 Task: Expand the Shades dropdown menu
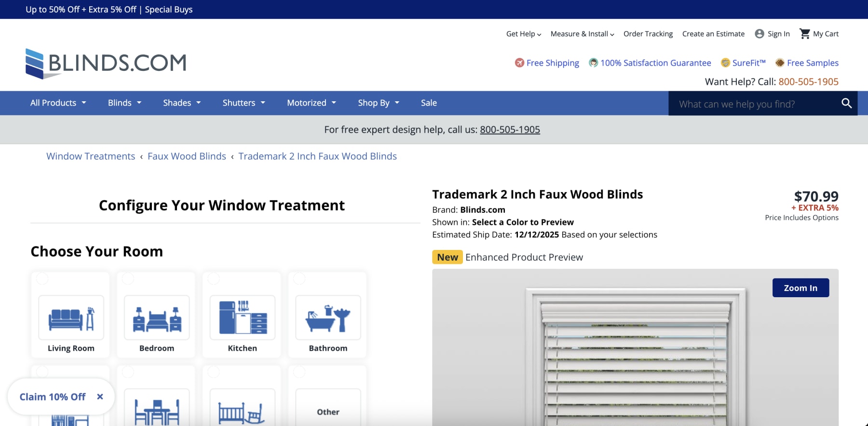pyautogui.click(x=182, y=103)
